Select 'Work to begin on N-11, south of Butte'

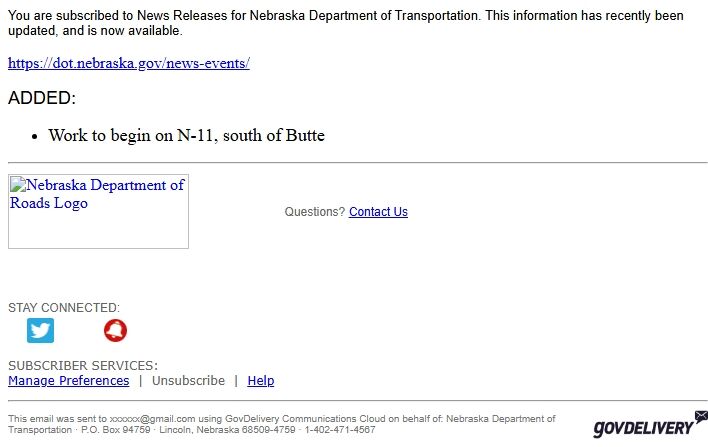[186, 135]
